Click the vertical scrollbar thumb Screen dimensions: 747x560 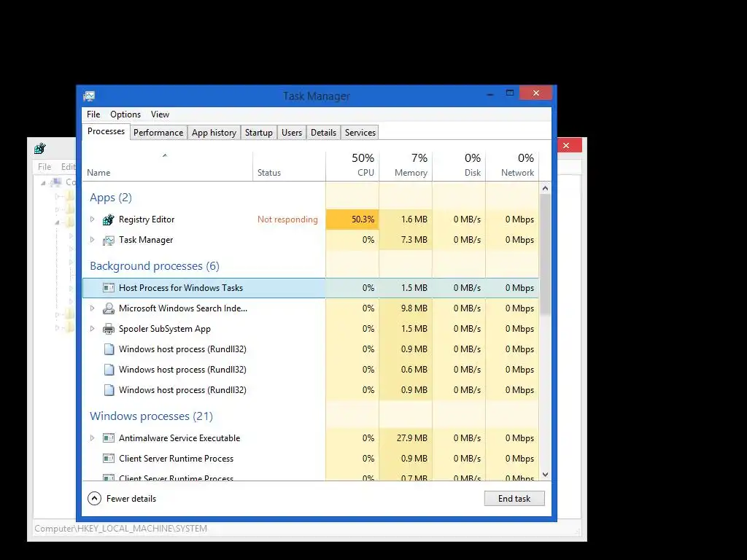(x=545, y=254)
